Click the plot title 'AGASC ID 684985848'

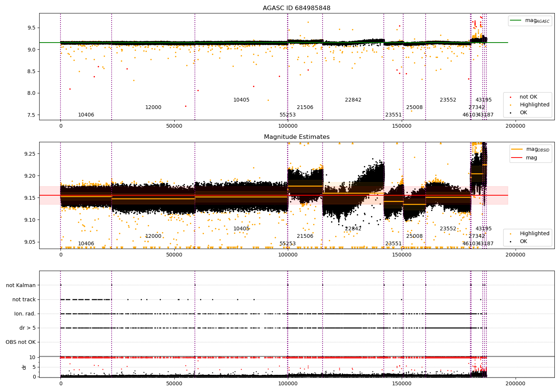[x=297, y=8]
